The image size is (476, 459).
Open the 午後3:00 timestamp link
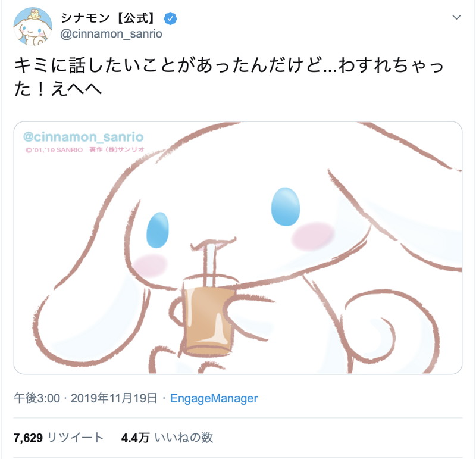37,398
